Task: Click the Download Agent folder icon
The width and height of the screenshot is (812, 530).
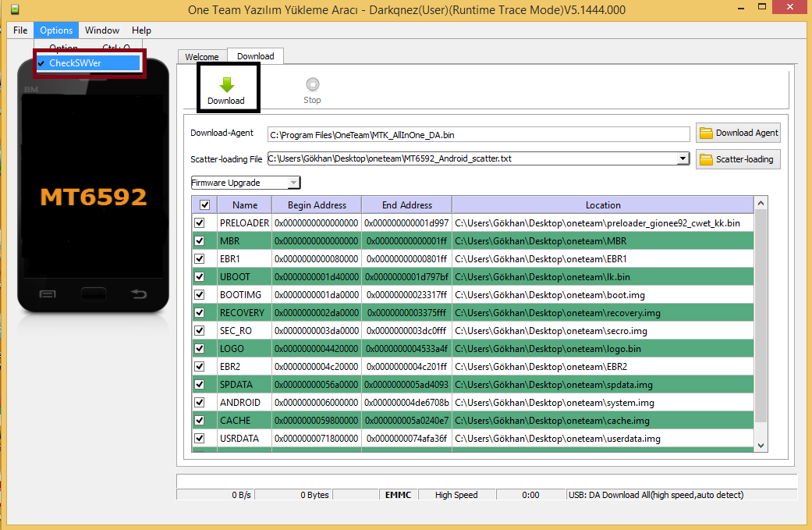Action: tap(706, 133)
